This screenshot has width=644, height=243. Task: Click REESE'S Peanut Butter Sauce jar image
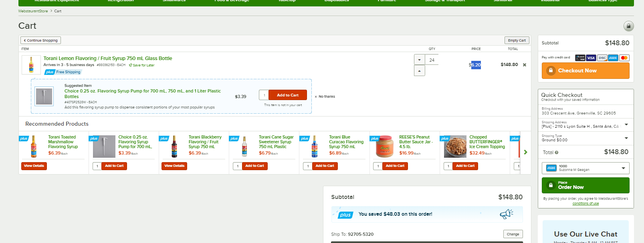coord(385,147)
